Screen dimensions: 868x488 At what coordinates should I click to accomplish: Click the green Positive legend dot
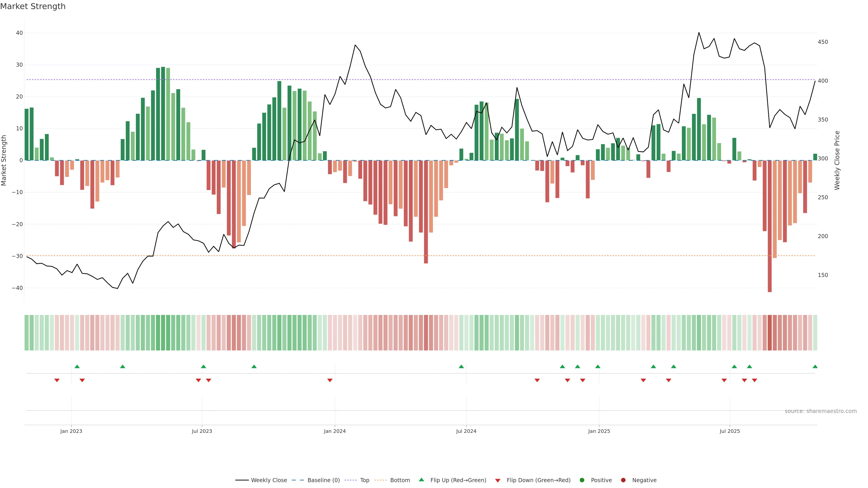click(582, 480)
